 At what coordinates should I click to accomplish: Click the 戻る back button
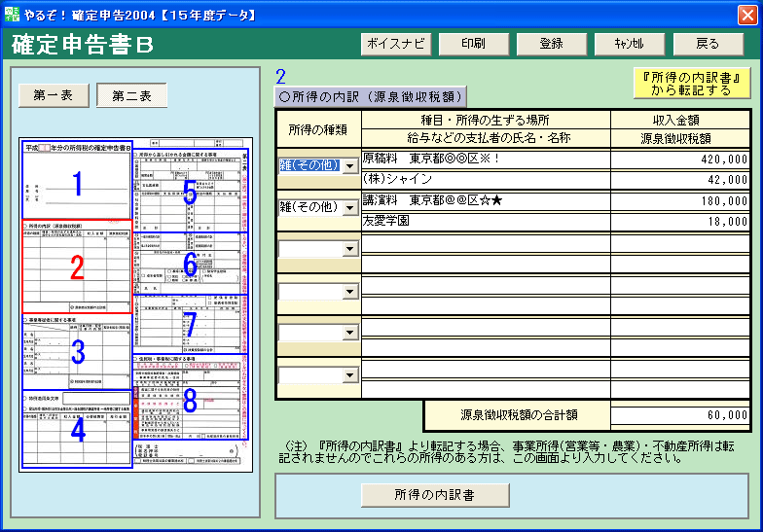pos(708,44)
